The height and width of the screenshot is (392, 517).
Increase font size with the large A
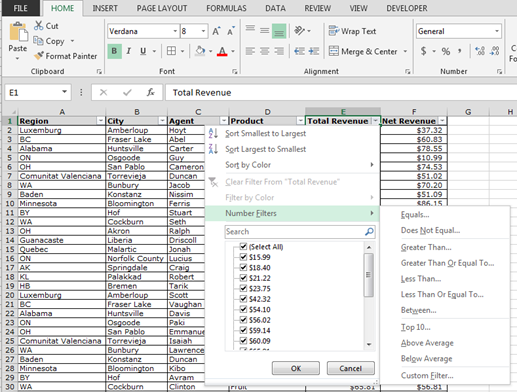216,31
